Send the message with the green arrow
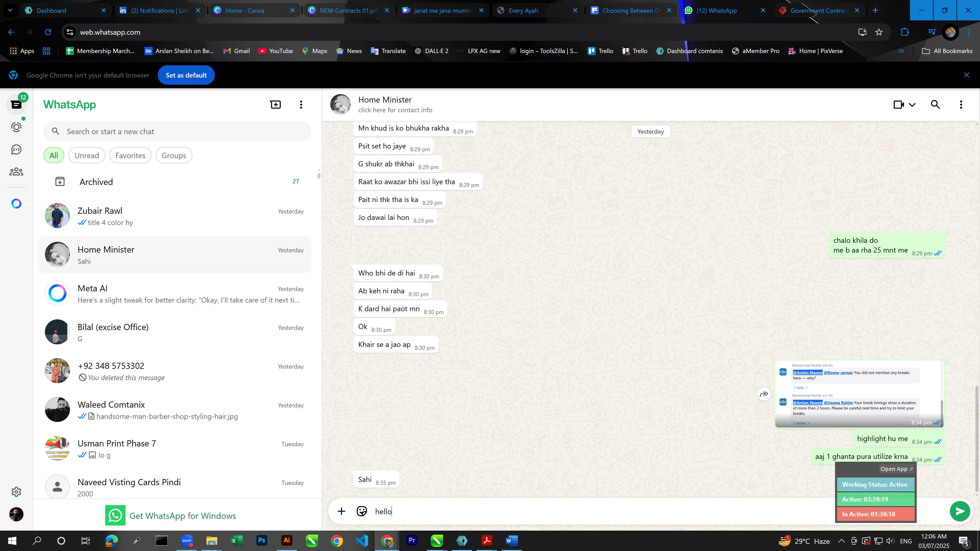The height and width of the screenshot is (551, 980). [960, 511]
